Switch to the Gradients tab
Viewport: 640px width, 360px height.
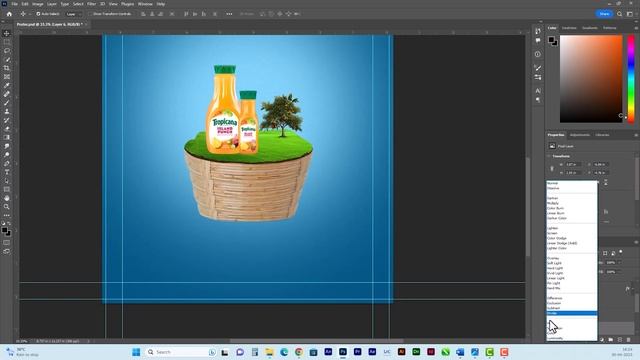point(590,28)
